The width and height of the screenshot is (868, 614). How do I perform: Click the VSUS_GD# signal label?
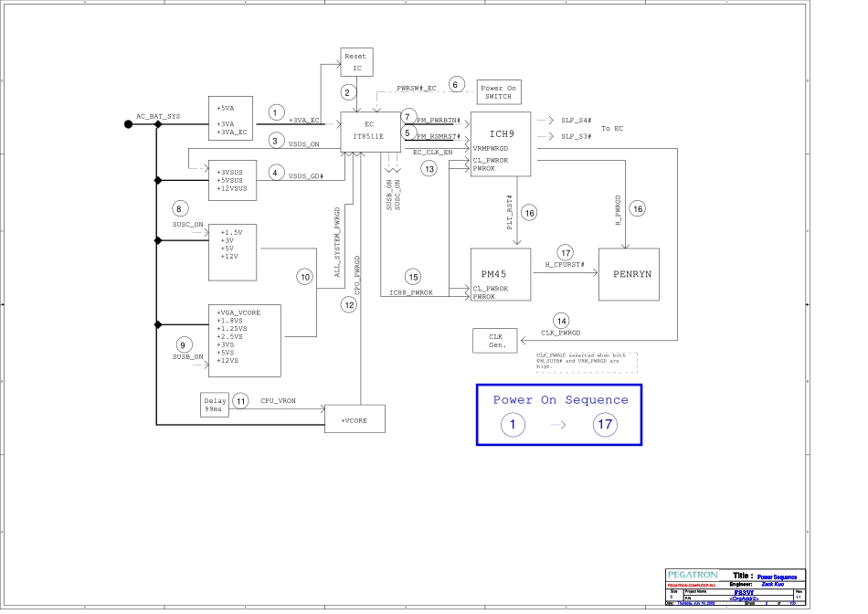pos(305,176)
